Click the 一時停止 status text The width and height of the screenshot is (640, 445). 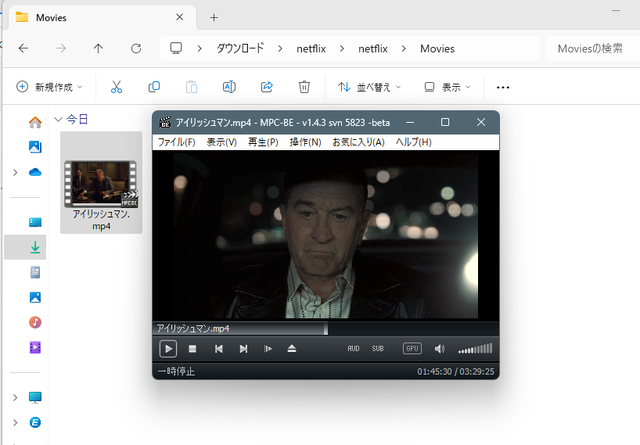point(176,372)
